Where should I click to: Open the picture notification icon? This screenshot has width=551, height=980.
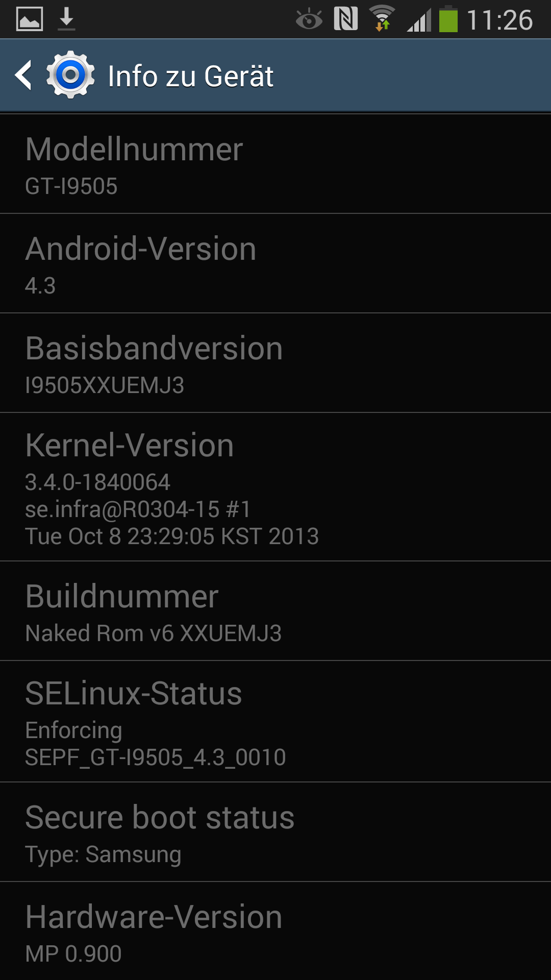tap(30, 19)
